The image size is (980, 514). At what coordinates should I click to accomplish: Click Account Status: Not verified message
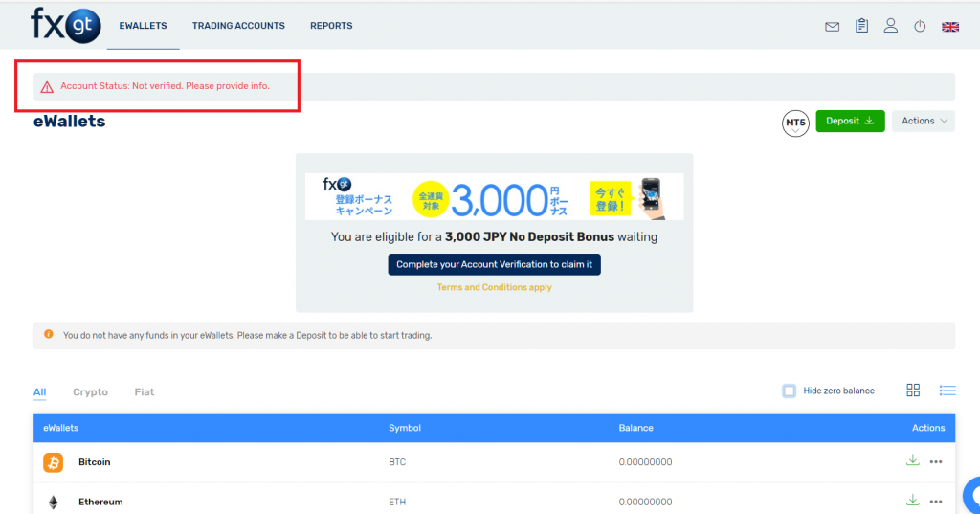coord(165,86)
